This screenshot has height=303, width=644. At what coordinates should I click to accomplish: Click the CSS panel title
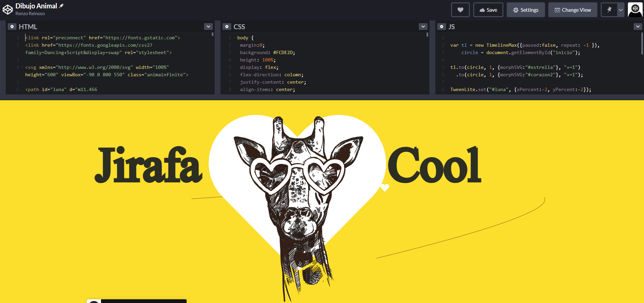pyautogui.click(x=239, y=27)
